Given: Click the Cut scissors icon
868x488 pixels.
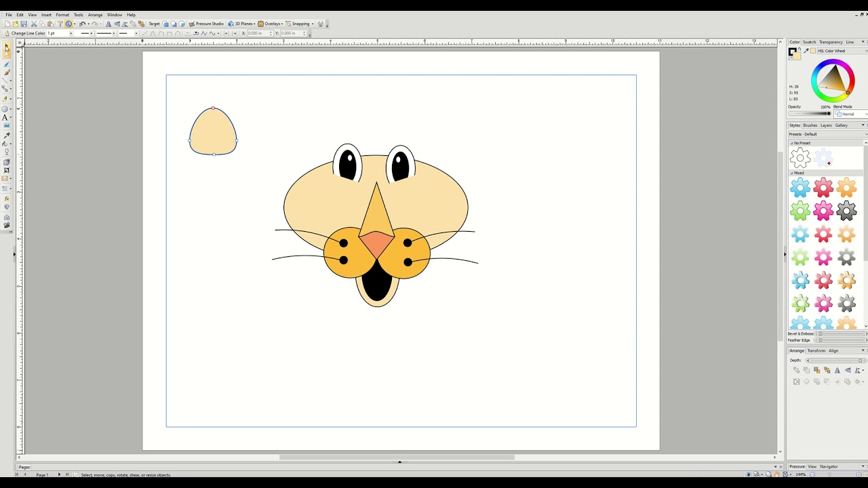Looking at the screenshot, I should point(34,24).
